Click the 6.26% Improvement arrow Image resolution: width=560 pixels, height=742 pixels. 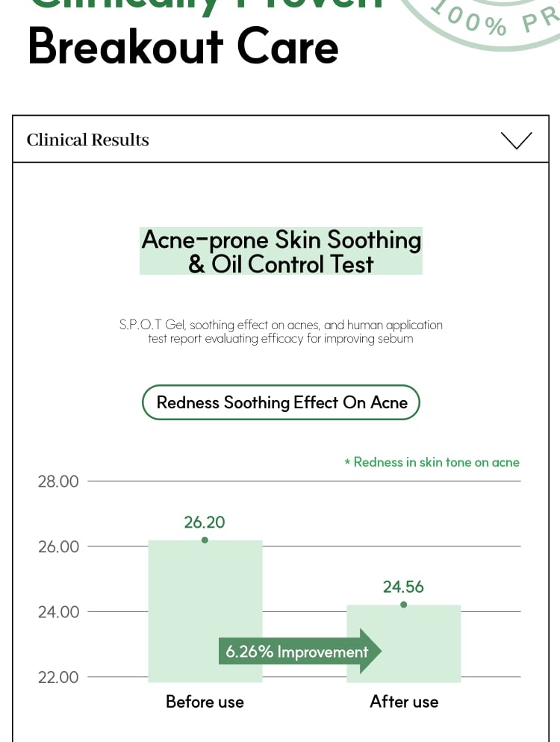299,651
